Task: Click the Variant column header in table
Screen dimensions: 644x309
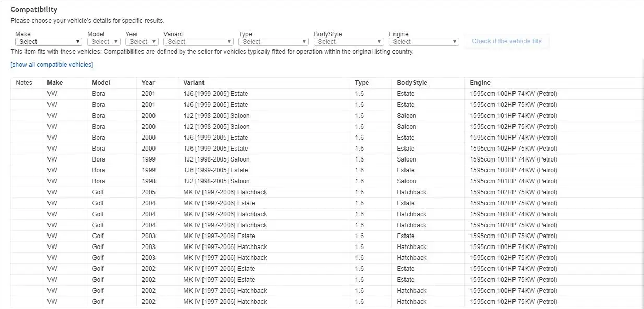Action: point(265,83)
